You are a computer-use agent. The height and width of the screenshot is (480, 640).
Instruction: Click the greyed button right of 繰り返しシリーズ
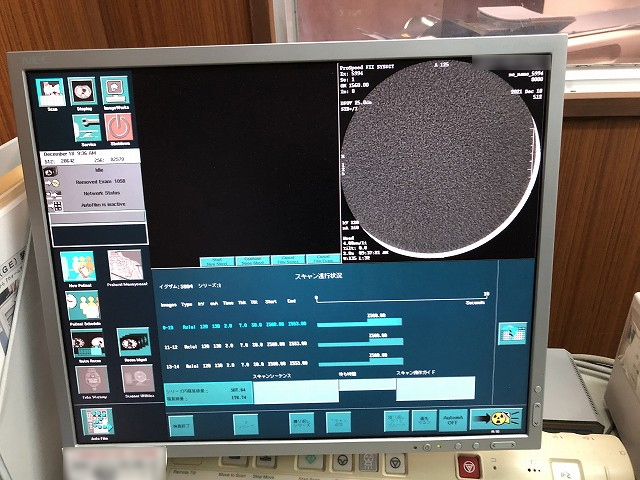tap(338, 422)
